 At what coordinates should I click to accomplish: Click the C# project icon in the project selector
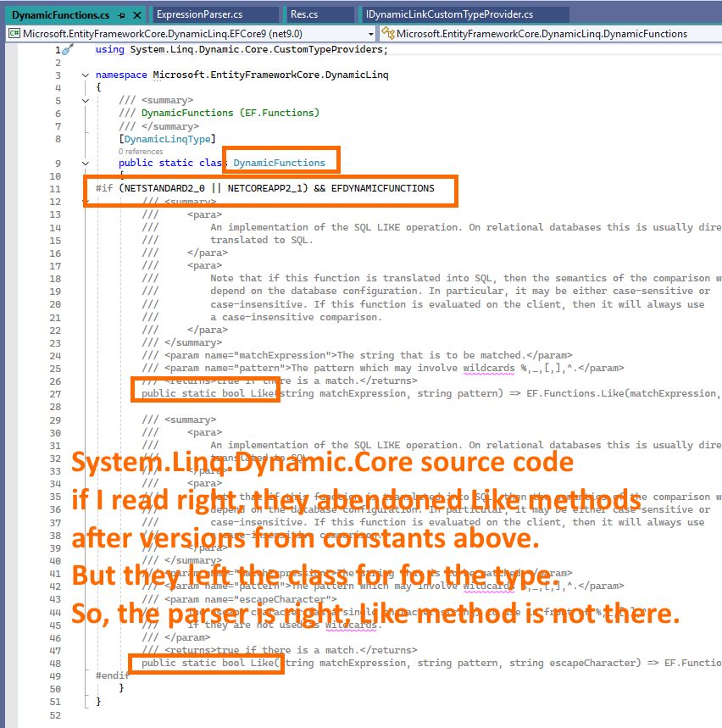point(14,33)
